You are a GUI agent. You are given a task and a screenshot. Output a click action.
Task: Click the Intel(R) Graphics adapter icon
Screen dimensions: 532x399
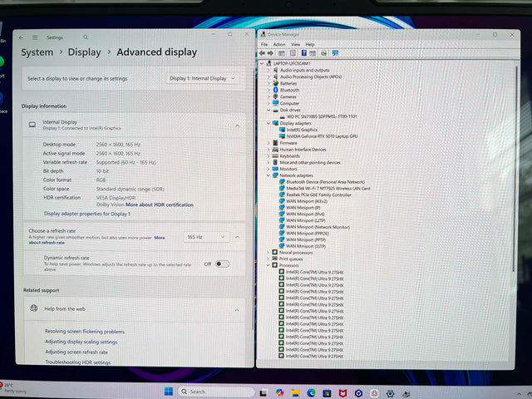(283, 130)
